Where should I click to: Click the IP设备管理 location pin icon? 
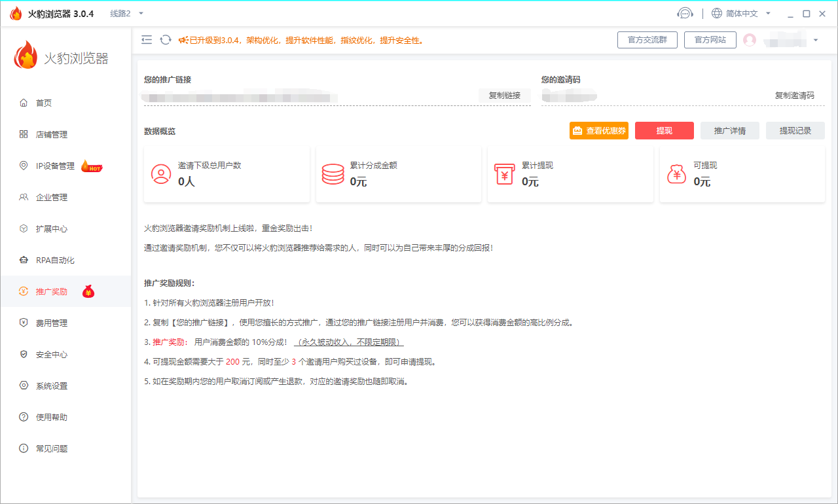click(x=24, y=166)
